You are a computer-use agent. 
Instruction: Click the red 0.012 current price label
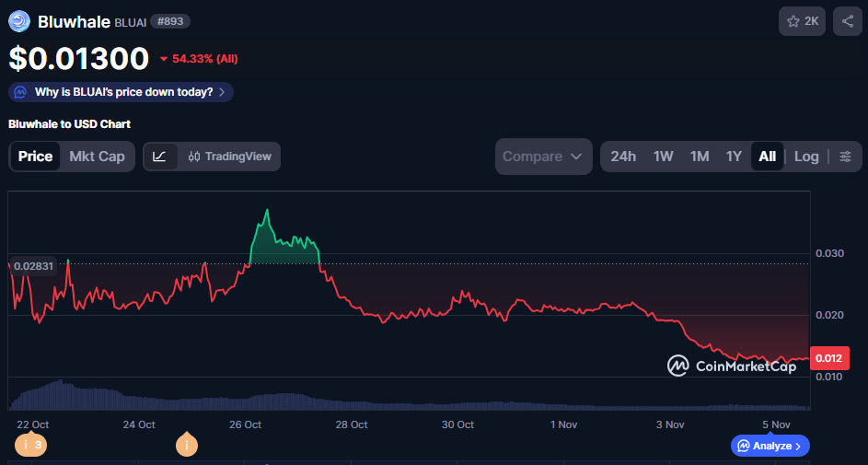(829, 358)
